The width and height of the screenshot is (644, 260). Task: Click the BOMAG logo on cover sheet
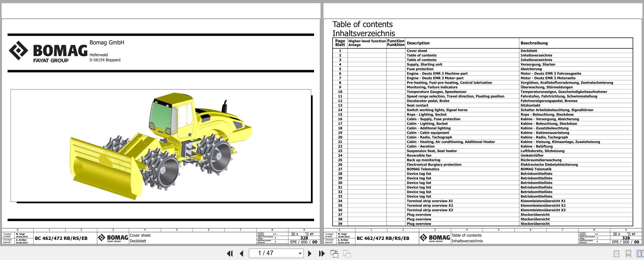pos(48,51)
